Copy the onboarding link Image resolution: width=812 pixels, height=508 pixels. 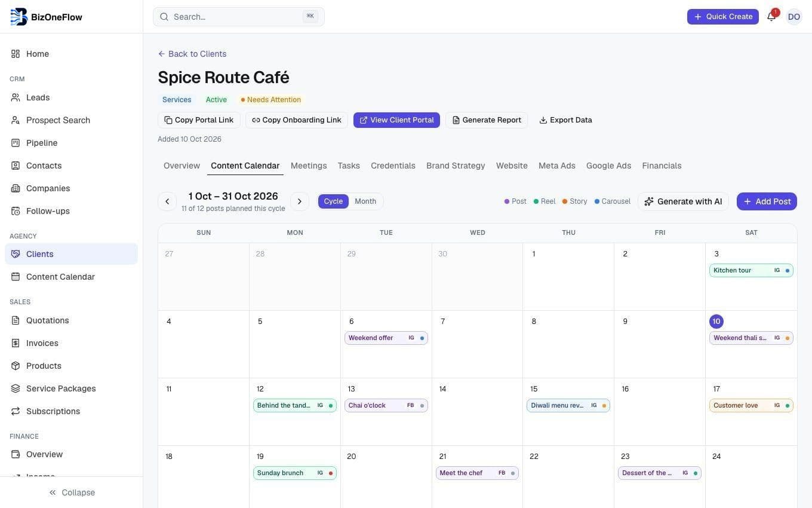pos(297,120)
